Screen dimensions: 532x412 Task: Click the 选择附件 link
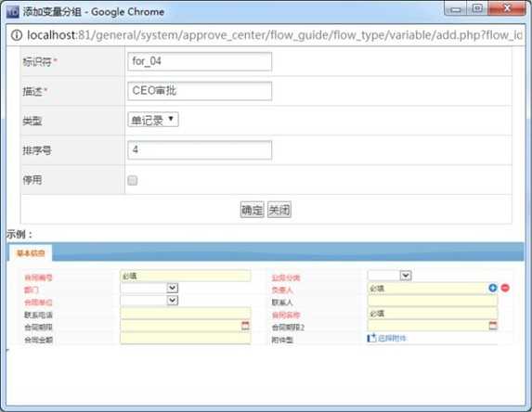click(x=392, y=339)
